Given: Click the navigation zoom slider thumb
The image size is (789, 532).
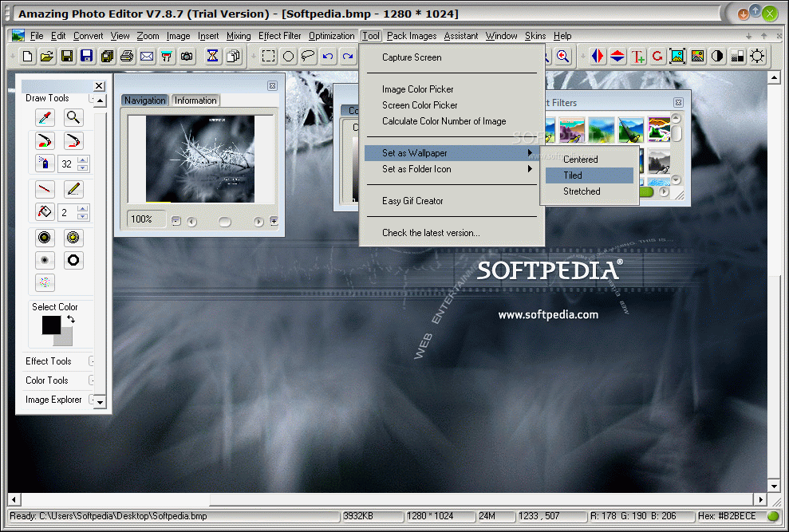Looking at the screenshot, I should click(x=224, y=222).
